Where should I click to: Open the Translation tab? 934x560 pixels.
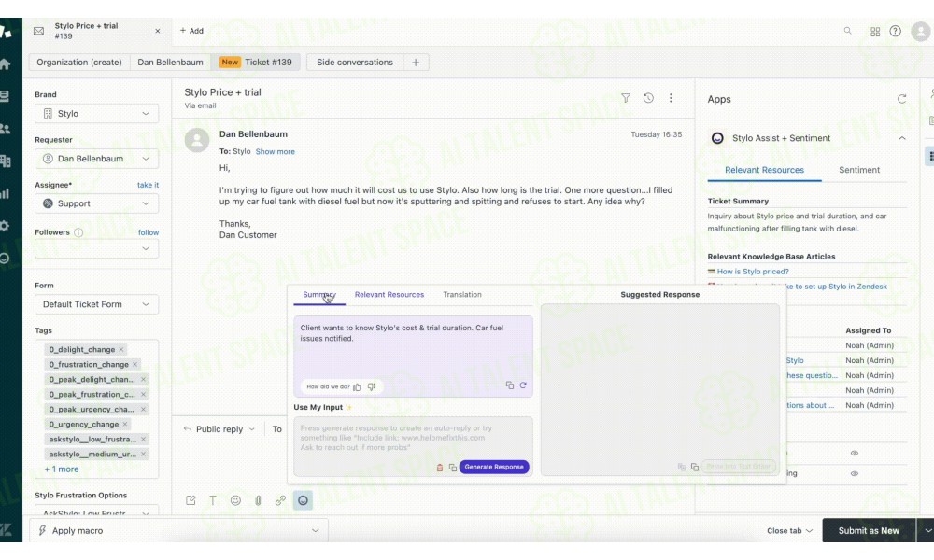(462, 295)
